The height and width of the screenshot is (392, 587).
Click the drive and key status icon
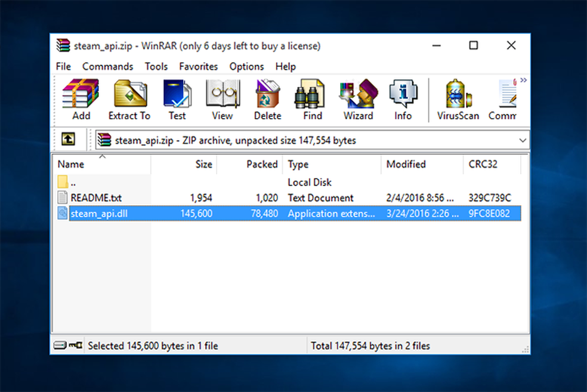(67, 345)
